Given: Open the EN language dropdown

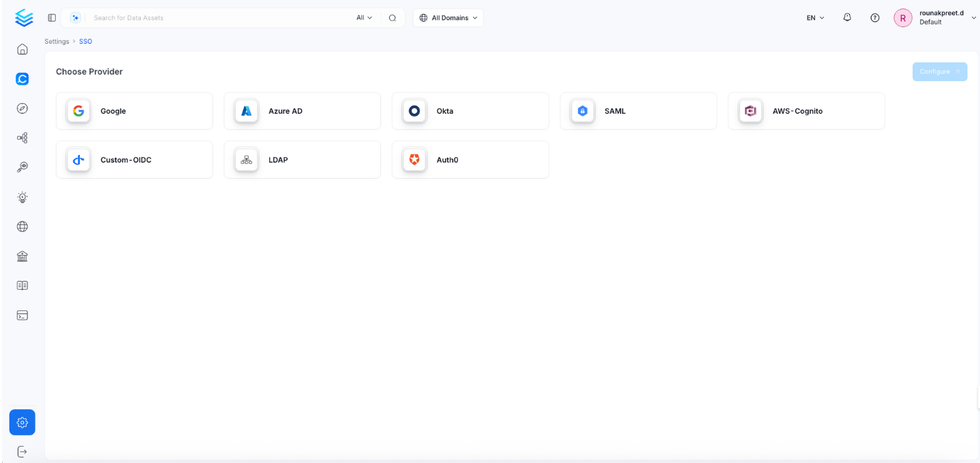Looking at the screenshot, I should point(816,18).
